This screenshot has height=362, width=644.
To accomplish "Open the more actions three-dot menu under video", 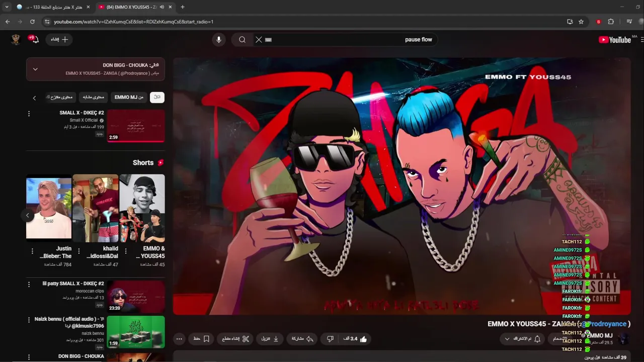I will point(179,339).
